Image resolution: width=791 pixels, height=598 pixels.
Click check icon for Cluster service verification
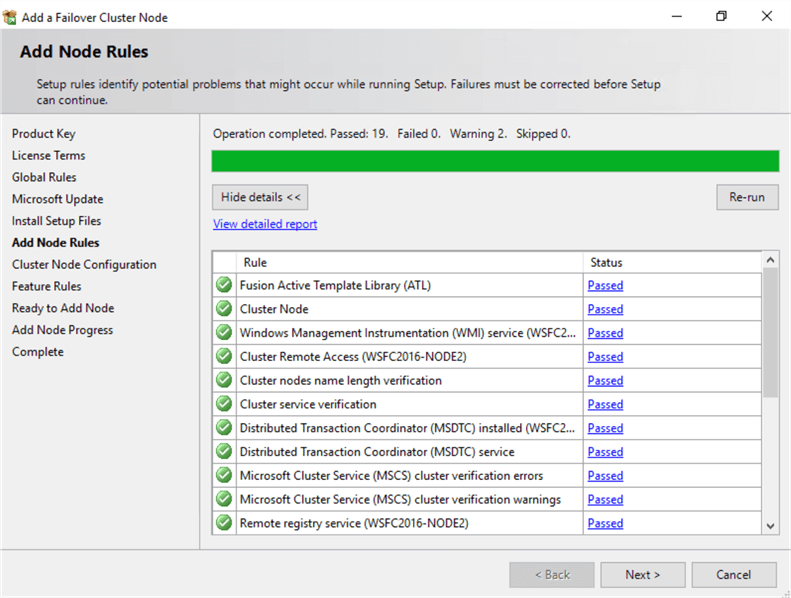[223, 403]
